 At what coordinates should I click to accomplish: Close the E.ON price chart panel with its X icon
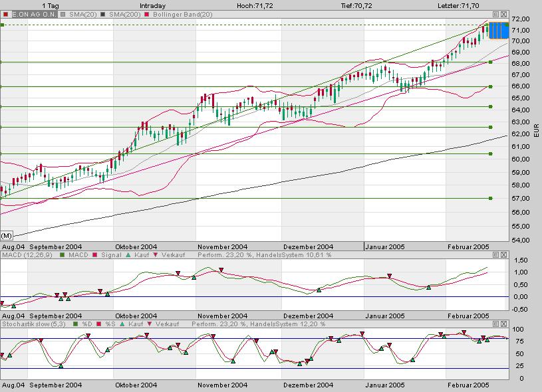(x=503, y=15)
